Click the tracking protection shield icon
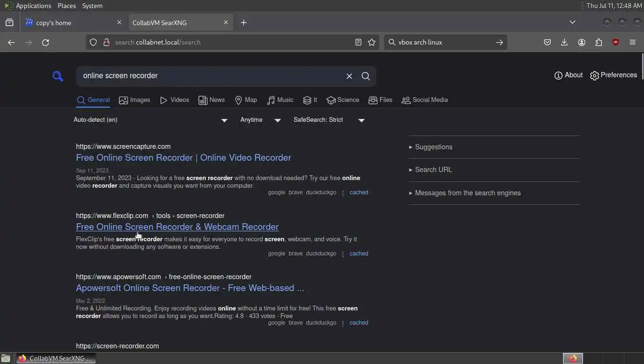The width and height of the screenshot is (644, 364). click(93, 42)
